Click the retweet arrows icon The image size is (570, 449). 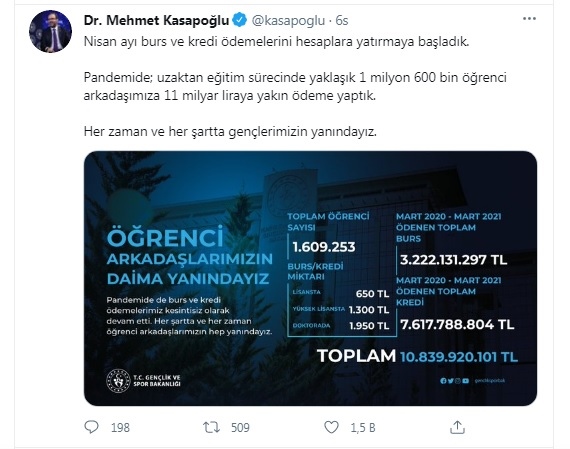point(211,427)
